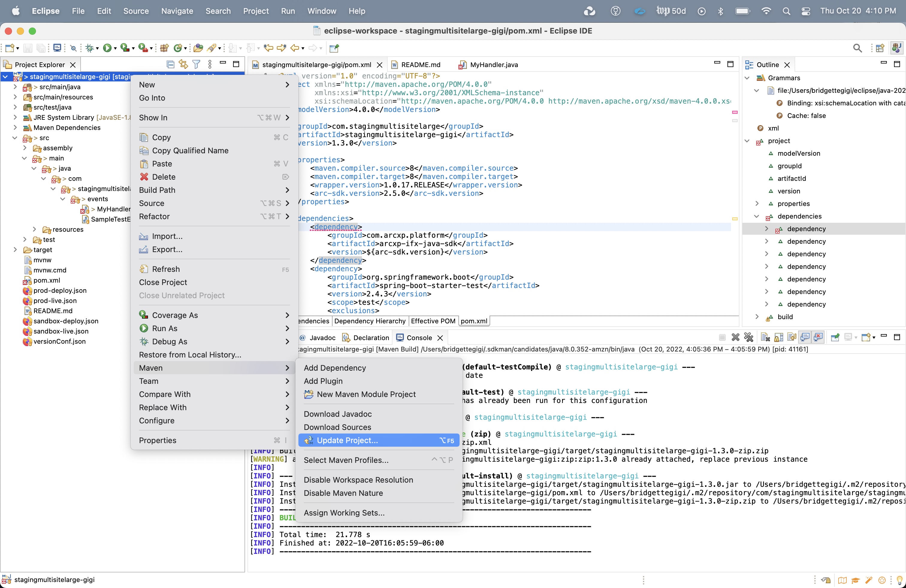Open the Run dropdown arrow in toolbar
906x588 pixels.
[115, 49]
